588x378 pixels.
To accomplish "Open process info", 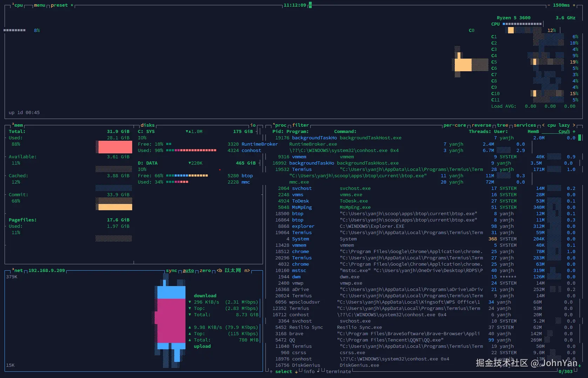I will coord(309,372).
